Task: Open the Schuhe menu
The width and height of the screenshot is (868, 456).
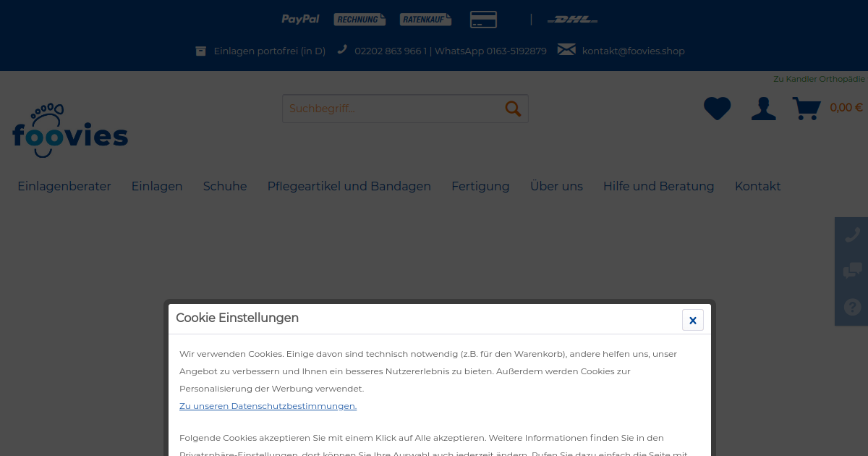Action: 225,186
